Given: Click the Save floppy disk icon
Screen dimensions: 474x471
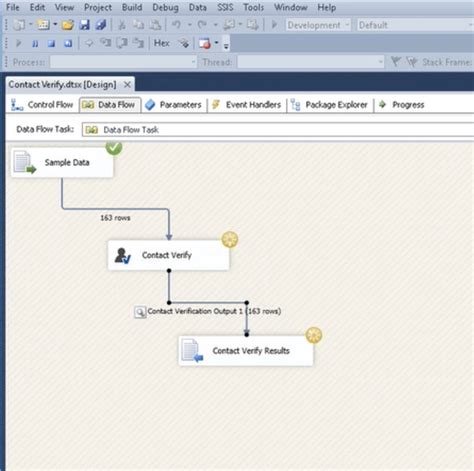Looking at the screenshot, I should (84, 25).
